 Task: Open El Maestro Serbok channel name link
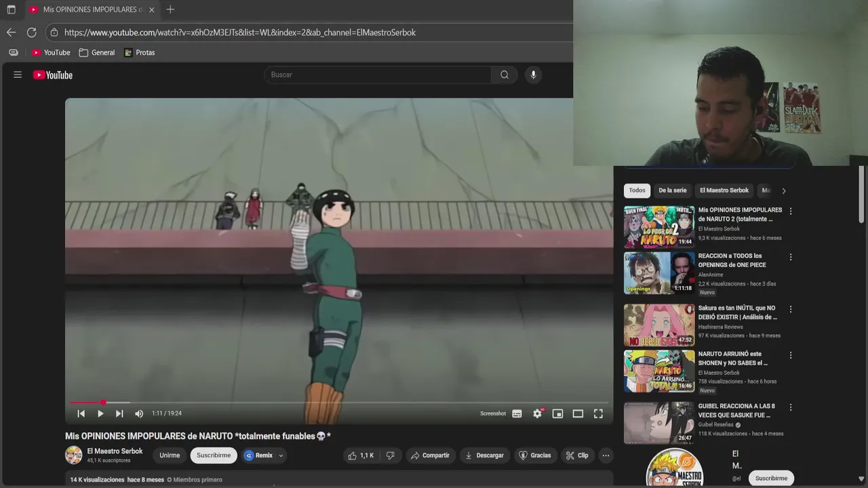point(115,451)
